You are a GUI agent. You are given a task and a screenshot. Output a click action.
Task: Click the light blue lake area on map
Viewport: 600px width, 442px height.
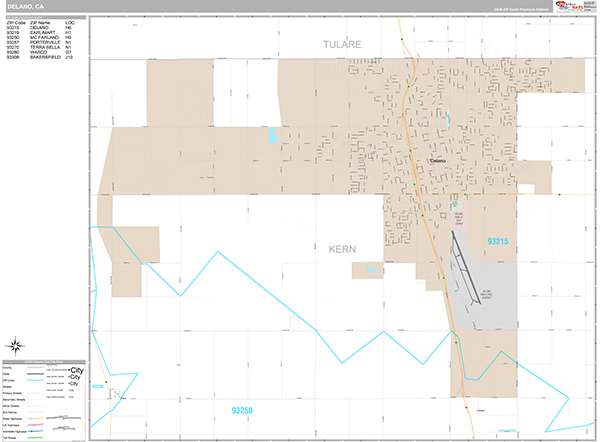pos(272,135)
